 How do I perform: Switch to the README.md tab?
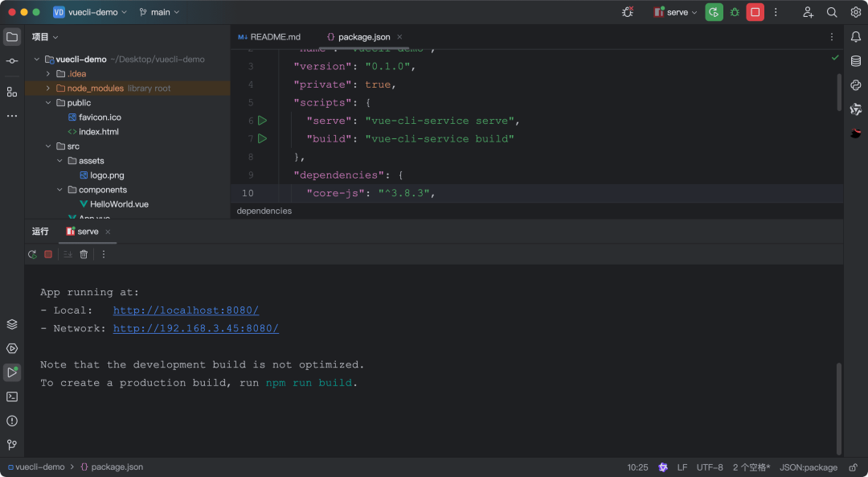tap(269, 37)
